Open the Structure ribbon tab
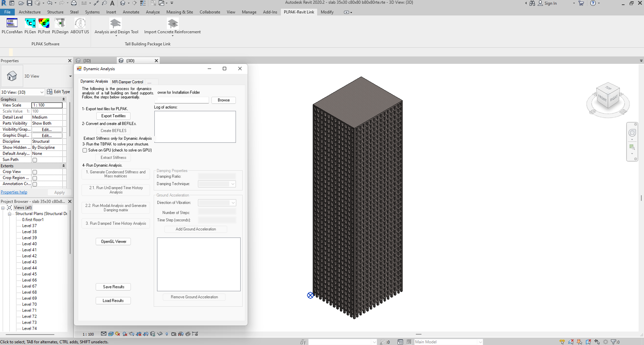 55,12
